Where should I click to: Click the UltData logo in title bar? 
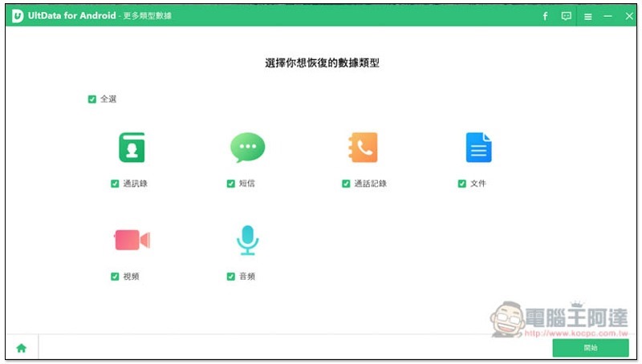pyautogui.click(x=18, y=16)
